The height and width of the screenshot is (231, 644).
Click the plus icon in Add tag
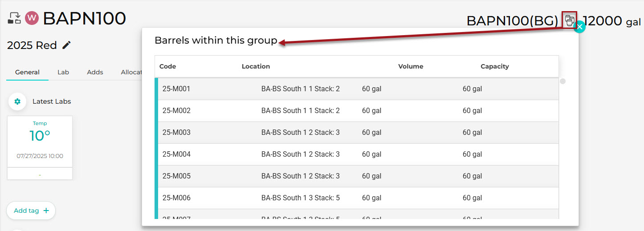46,211
